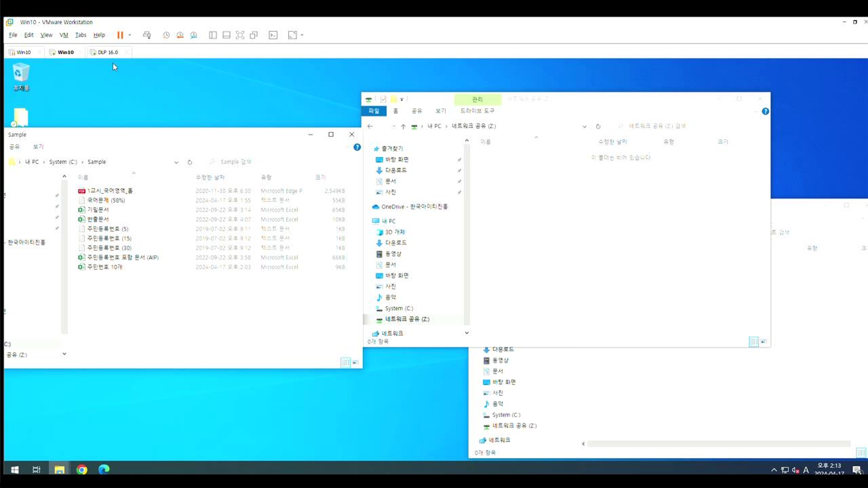Switch to details view in Sample window
This screenshot has width=868, height=488.
coord(345,362)
